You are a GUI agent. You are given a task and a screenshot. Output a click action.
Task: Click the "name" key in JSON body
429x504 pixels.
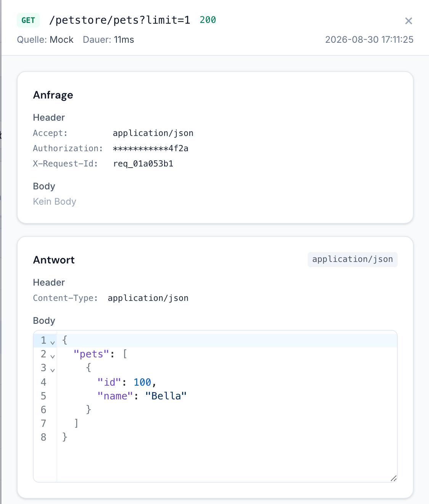click(115, 396)
